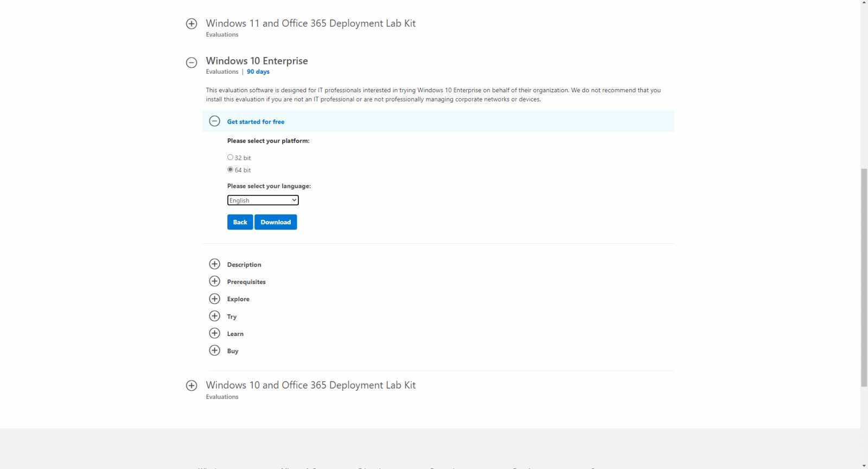
Task: Collapse the Windows 10 Enterprise section icon
Action: pyautogui.click(x=192, y=62)
